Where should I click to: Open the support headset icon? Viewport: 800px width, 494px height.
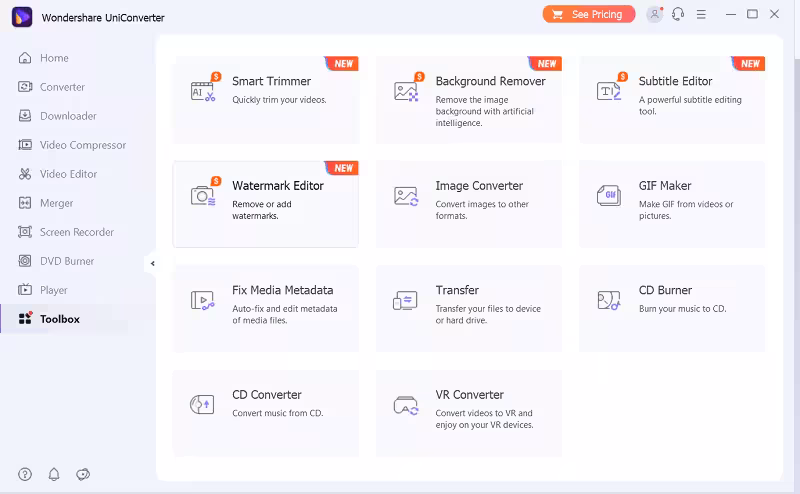[678, 14]
